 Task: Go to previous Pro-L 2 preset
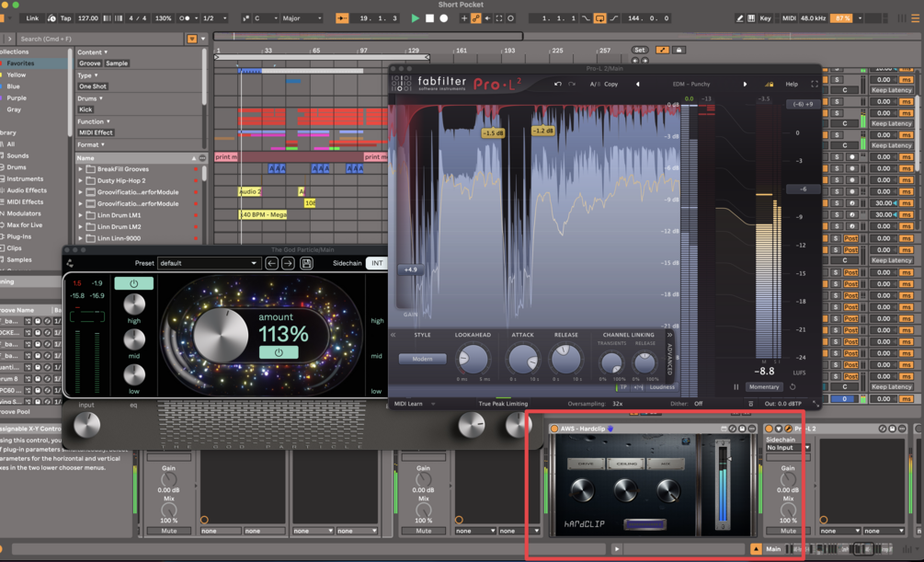click(638, 85)
